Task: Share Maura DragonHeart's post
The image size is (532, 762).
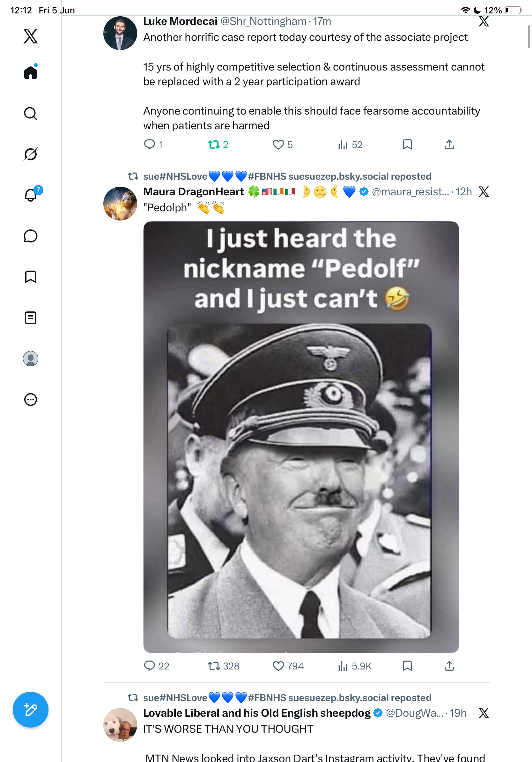Action: [x=449, y=666]
